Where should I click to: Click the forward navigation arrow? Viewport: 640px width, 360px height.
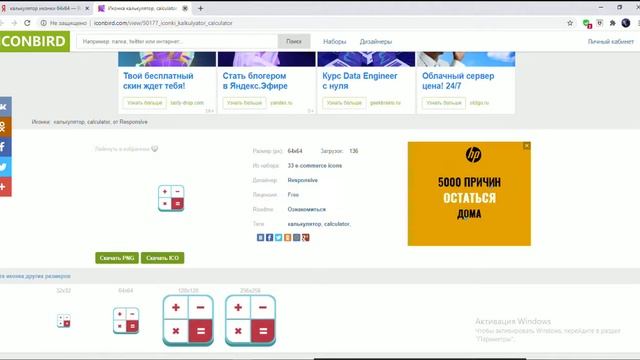pos(14,23)
